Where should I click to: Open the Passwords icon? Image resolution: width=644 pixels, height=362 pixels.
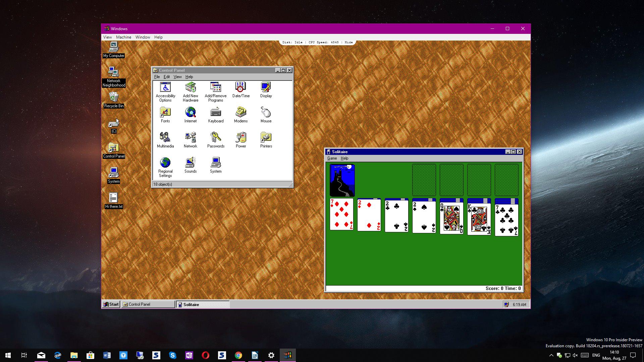216,138
